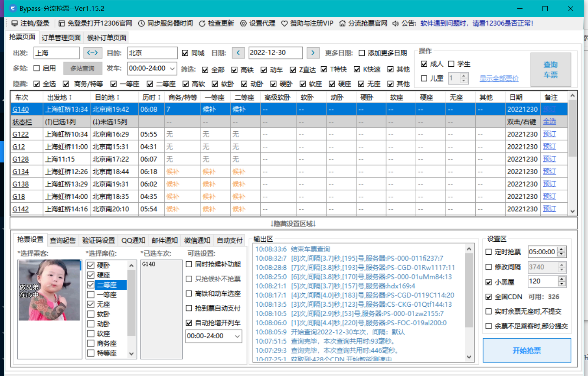Click the 查询车票 button
The height and width of the screenshot is (376, 588).
coord(550,70)
